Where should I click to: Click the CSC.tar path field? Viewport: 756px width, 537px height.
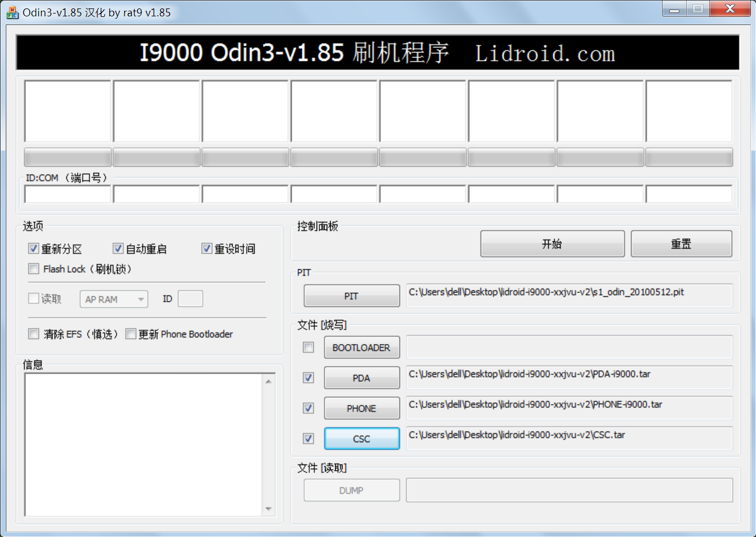(569, 438)
